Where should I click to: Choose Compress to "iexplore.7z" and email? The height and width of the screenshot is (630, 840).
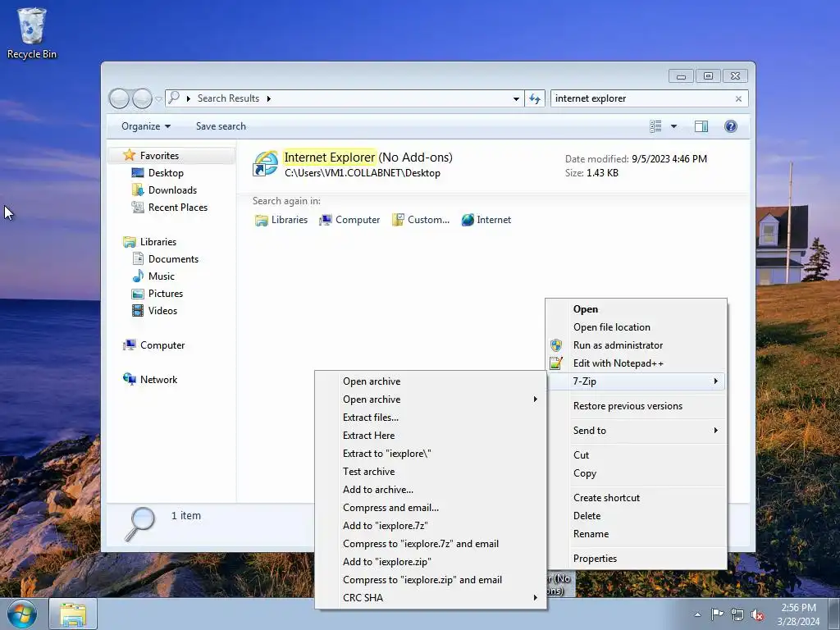click(431, 544)
